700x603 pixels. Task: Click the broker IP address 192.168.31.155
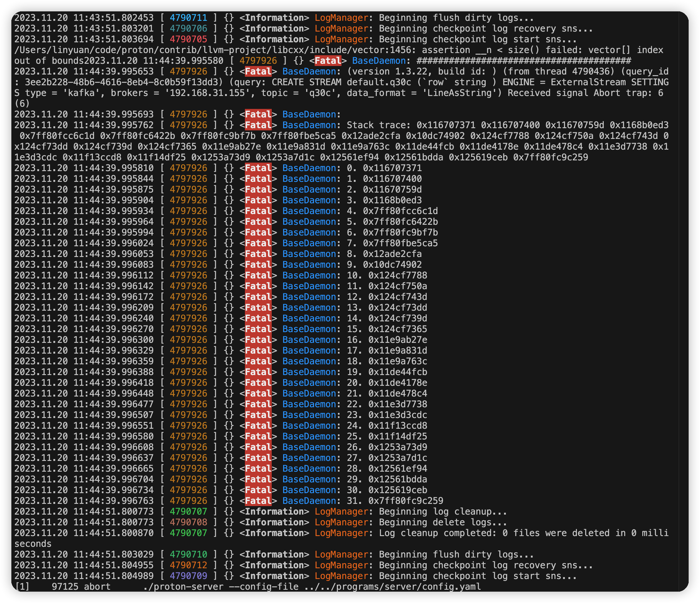coord(207,93)
